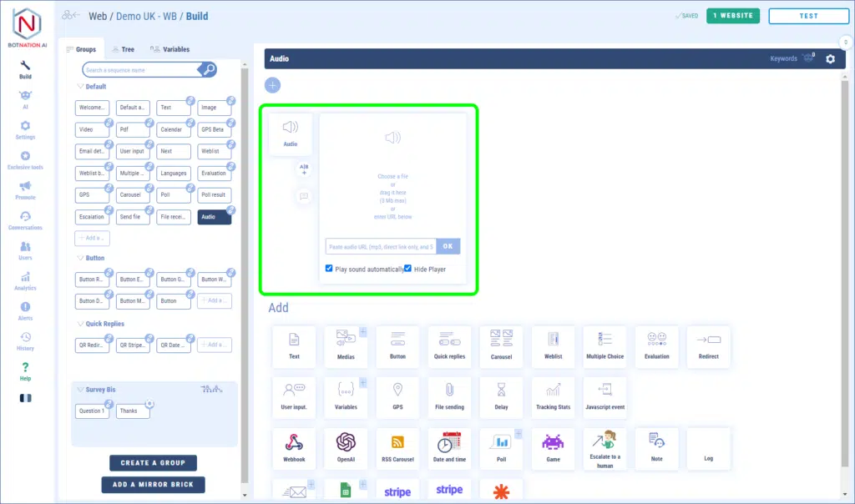Switch to the Tree tab
Screen dimensions: 855x504
(x=122, y=49)
